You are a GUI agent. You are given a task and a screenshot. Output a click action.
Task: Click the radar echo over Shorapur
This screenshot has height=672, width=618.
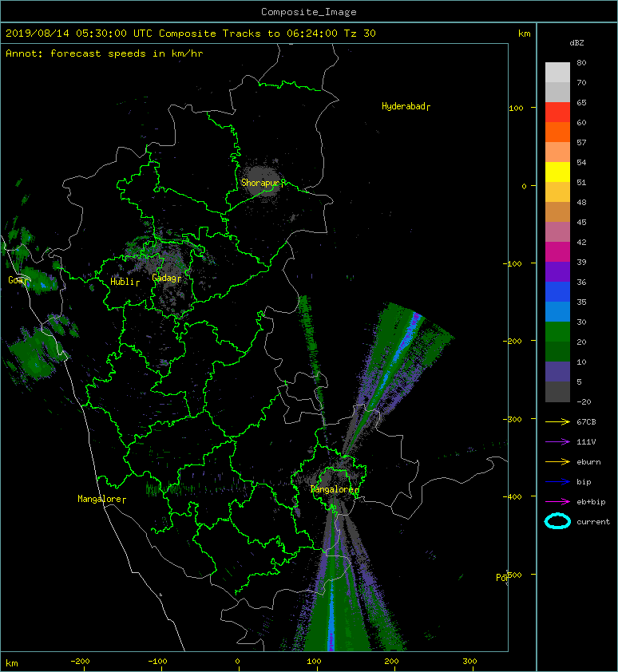(x=263, y=181)
